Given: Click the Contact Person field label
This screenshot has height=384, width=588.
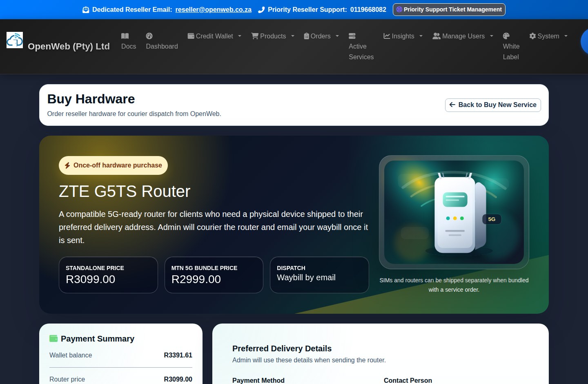Looking at the screenshot, I should (x=408, y=380).
